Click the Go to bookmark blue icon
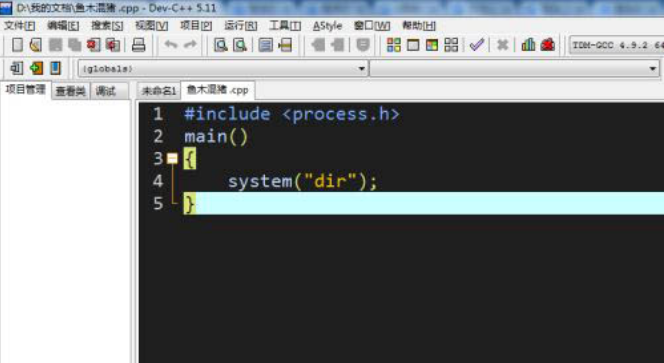The width and height of the screenshot is (664, 363). pyautogui.click(x=55, y=68)
